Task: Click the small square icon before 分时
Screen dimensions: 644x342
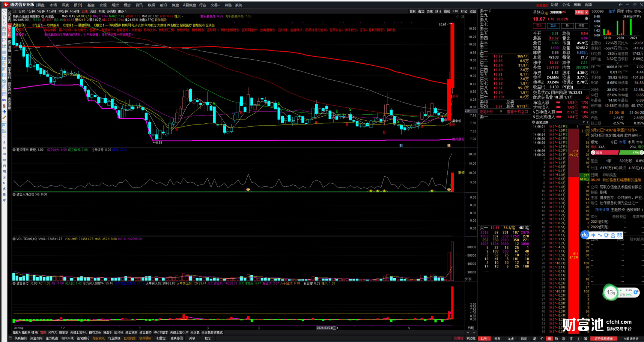Action: point(15,11)
